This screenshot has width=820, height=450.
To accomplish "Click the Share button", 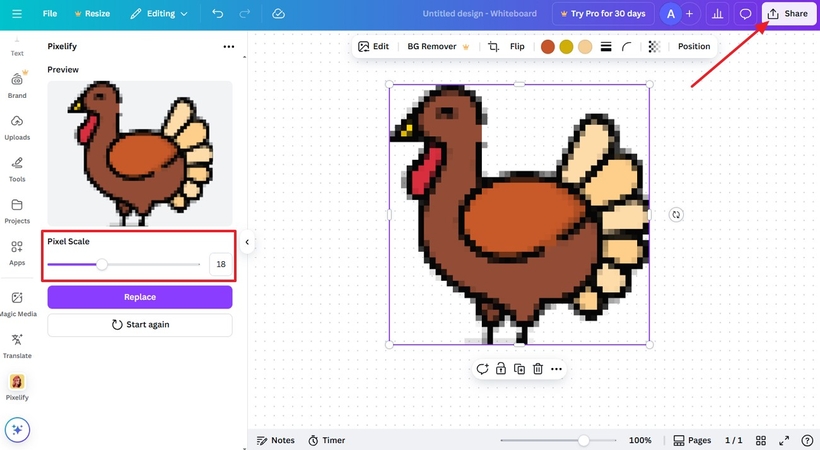I will click(x=788, y=14).
